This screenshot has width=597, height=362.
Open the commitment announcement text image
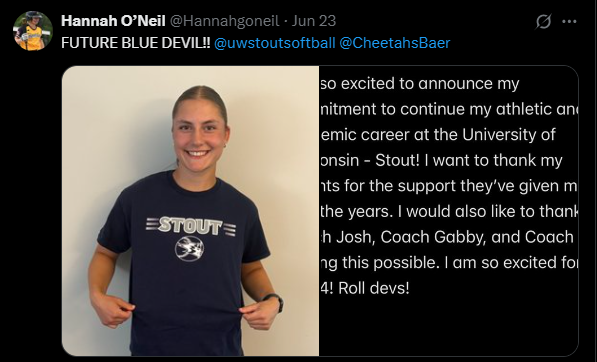tap(449, 211)
